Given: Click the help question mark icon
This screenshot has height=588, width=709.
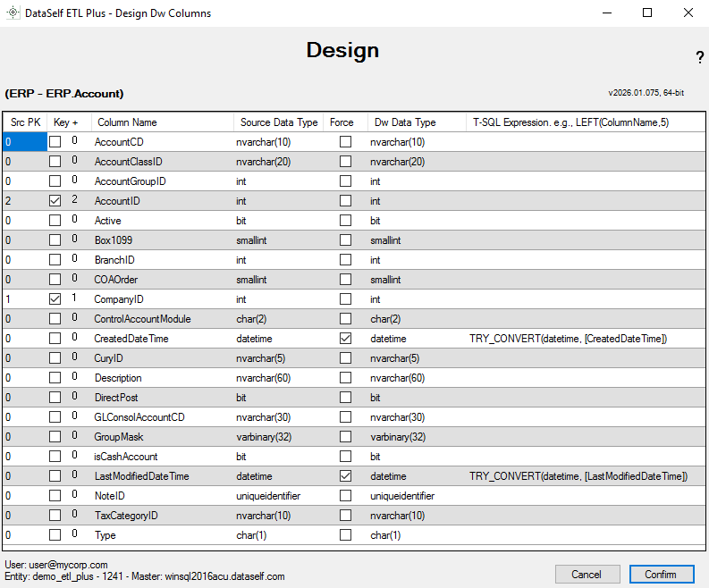Looking at the screenshot, I should tap(699, 58).
